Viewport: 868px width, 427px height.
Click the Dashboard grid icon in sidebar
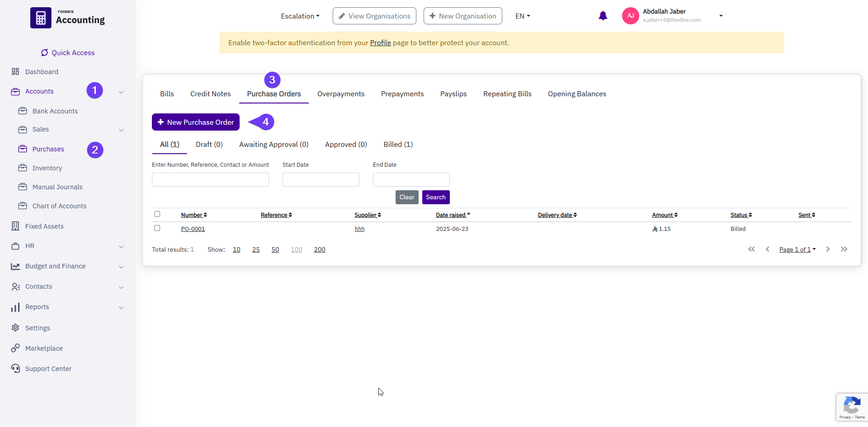click(15, 71)
